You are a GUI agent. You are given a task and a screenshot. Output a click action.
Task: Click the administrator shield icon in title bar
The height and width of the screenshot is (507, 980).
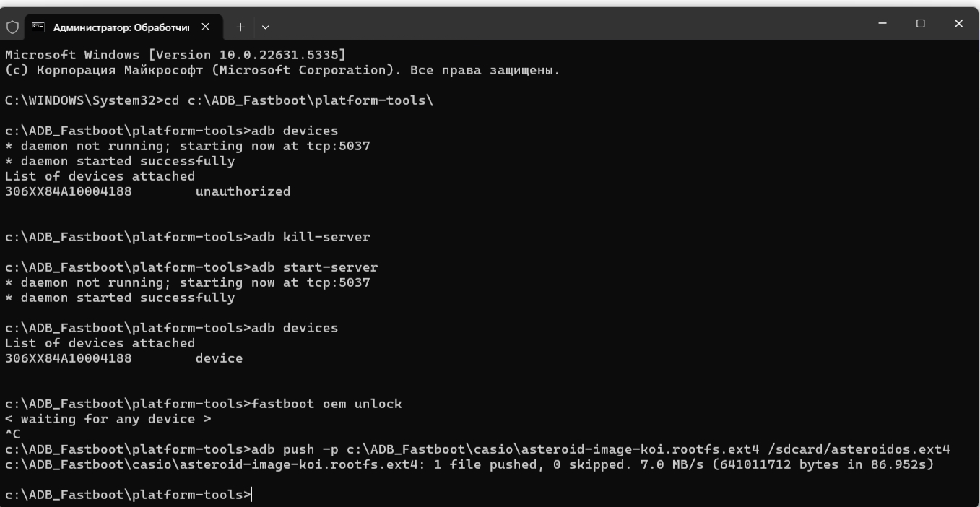point(12,27)
